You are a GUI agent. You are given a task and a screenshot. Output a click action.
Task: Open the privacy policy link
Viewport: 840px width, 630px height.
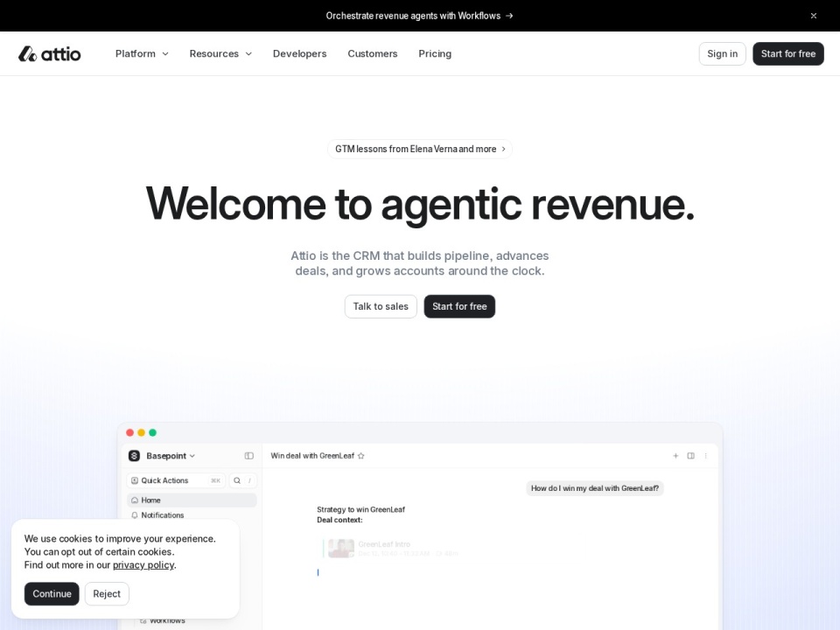pyautogui.click(x=143, y=565)
